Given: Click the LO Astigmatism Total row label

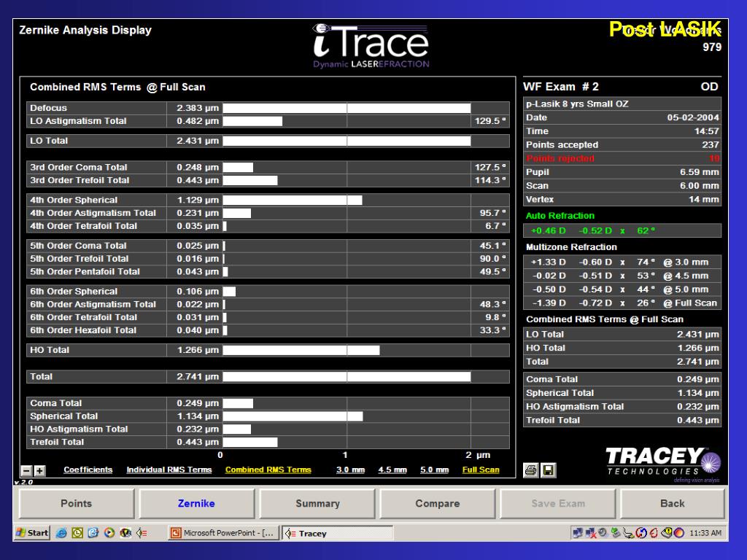Looking at the screenshot, I should point(78,121).
